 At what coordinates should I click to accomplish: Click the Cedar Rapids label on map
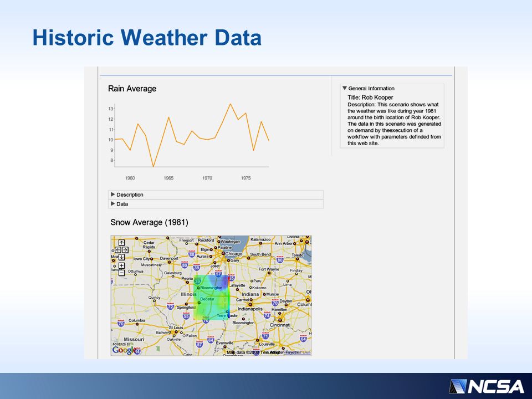[x=149, y=244]
